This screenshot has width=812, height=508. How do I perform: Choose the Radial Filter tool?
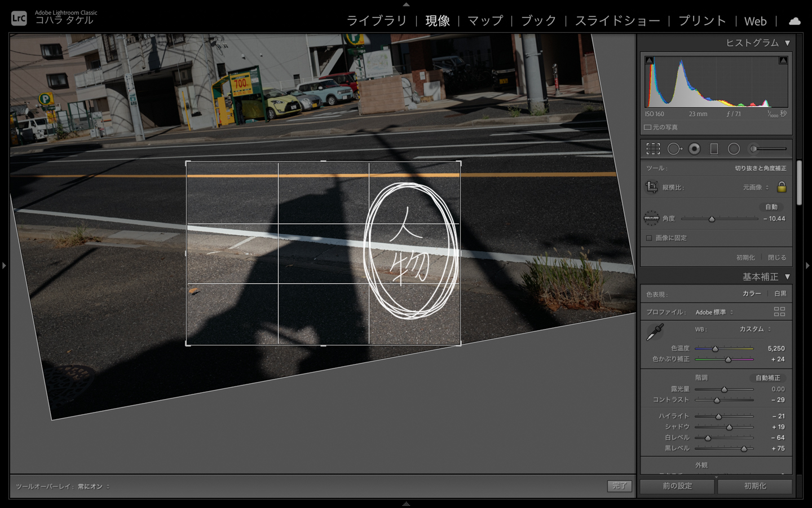pos(734,149)
